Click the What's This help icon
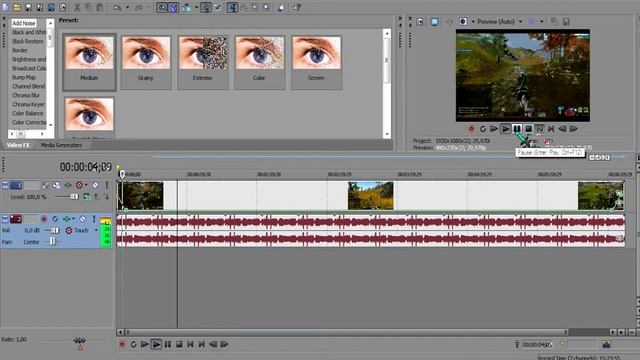The width and height of the screenshot is (640, 360). 297,7
